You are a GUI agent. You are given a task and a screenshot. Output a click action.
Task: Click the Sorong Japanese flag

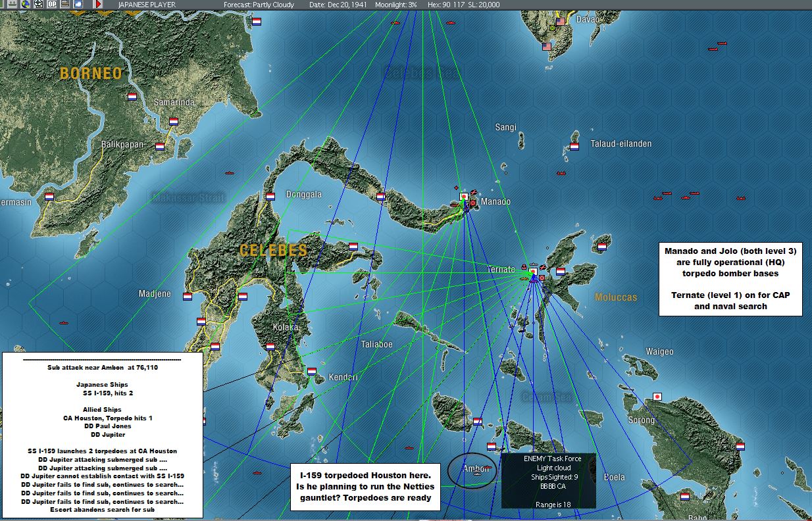[656, 397]
